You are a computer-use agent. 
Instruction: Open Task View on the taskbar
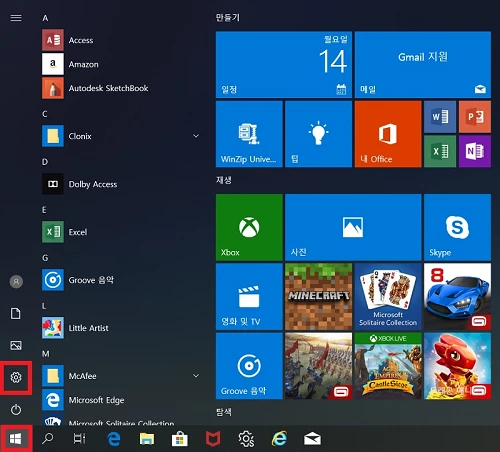point(79,439)
